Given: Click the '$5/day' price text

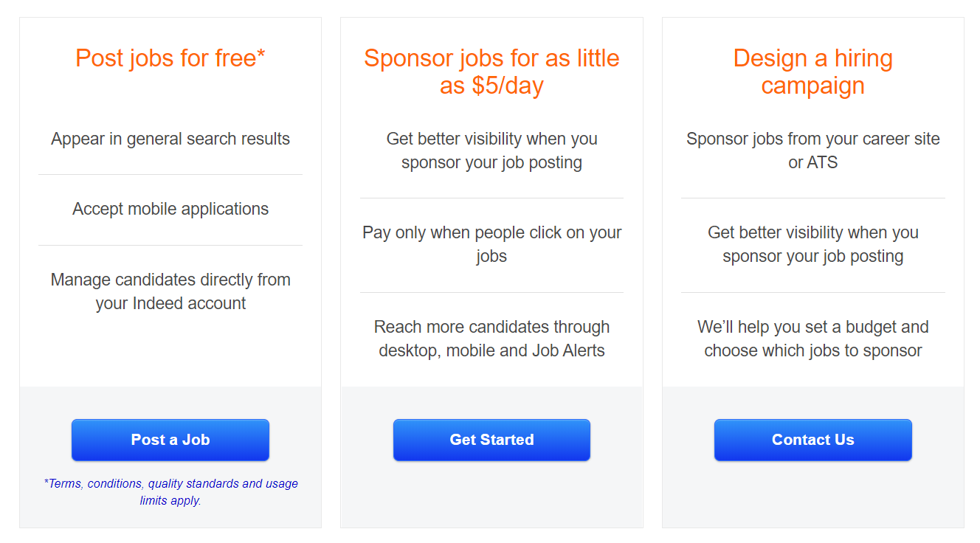Looking at the screenshot, I should coord(508,86).
